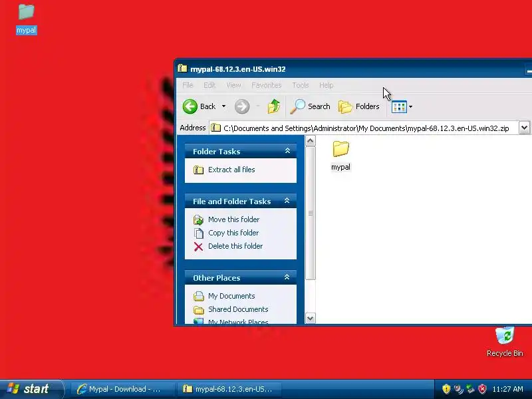This screenshot has width=532, height=399.
Task: Click the red security alert tray icon
Action: click(482, 389)
